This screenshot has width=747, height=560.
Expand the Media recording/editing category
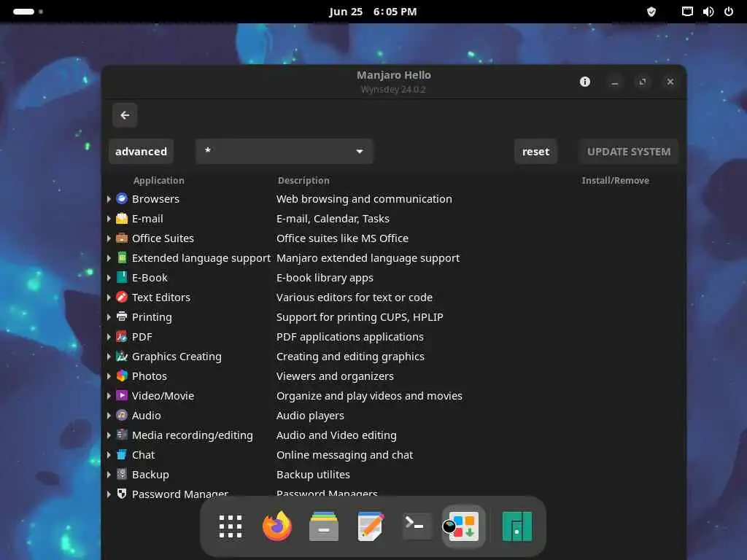109,435
